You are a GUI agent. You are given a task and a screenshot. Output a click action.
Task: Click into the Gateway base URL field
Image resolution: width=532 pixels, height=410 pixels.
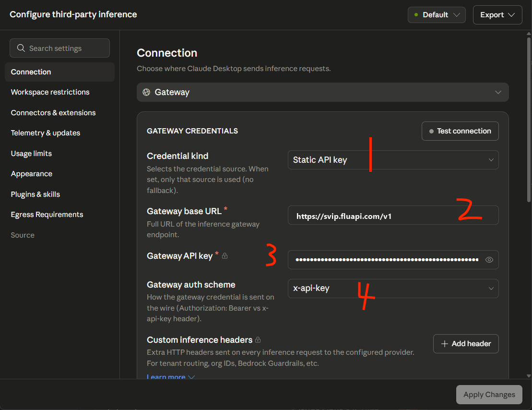coord(393,216)
